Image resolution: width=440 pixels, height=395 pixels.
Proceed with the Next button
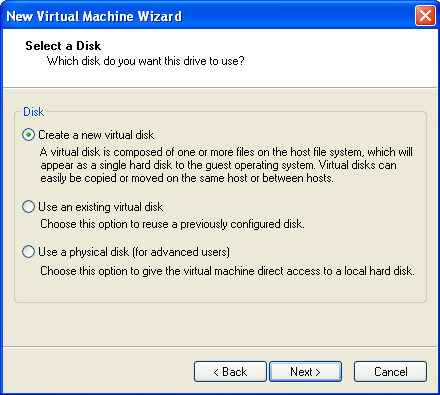[x=305, y=371]
